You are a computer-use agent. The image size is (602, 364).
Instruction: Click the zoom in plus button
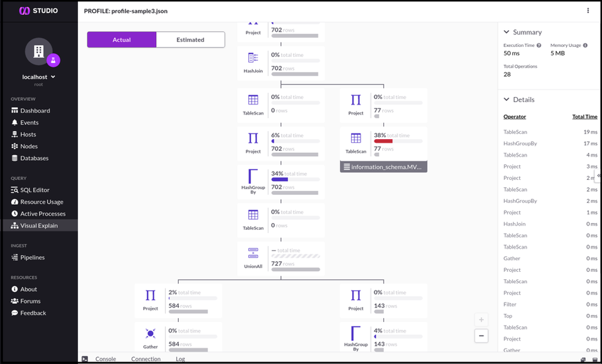[481, 319]
